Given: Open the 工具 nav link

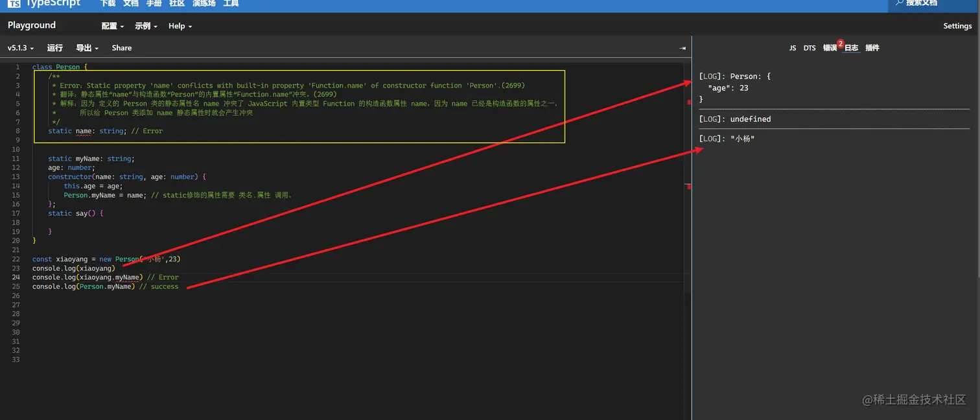Looking at the screenshot, I should [x=231, y=3].
